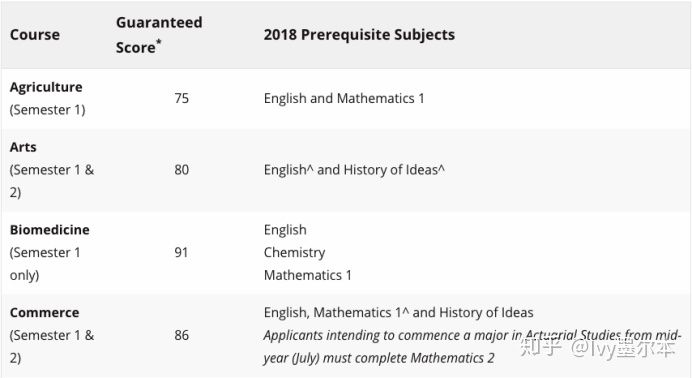Screen dimensions: 692x378
Task: Click the guaranteed score 80
Action: [181, 170]
